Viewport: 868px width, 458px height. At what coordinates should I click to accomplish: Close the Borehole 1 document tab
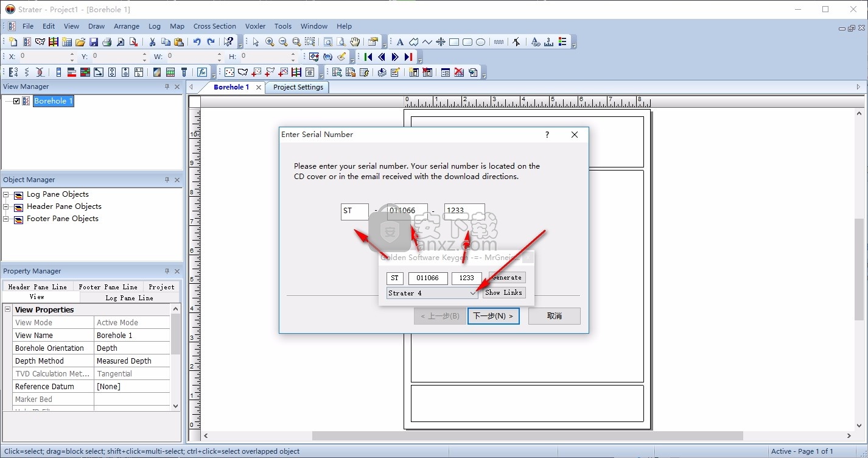click(x=259, y=88)
